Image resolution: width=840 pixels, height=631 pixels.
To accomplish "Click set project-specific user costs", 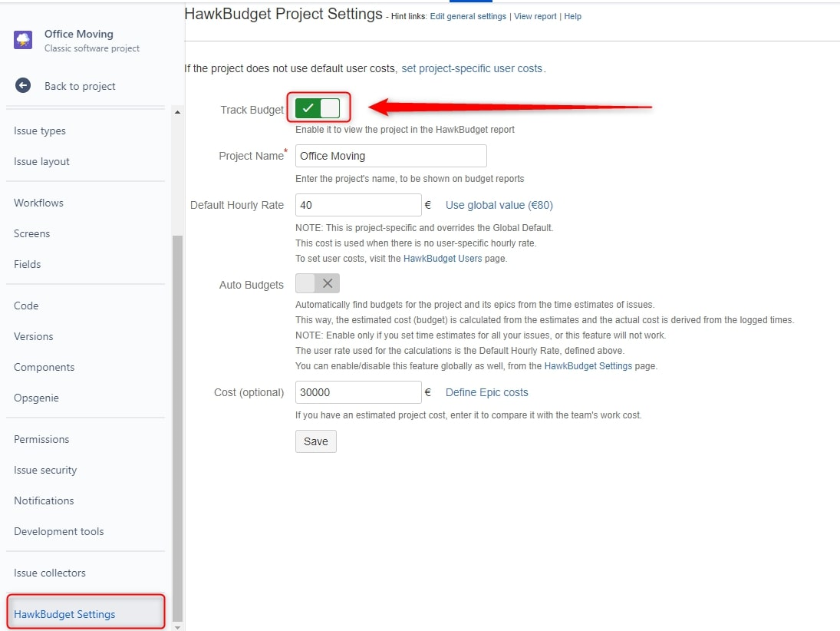I will coord(473,68).
